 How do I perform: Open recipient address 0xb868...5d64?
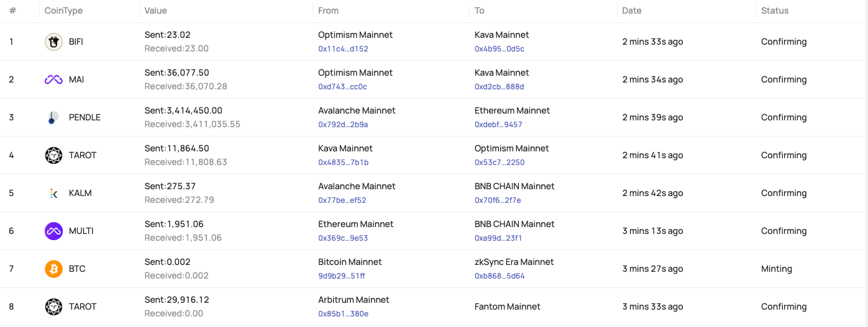pos(500,276)
